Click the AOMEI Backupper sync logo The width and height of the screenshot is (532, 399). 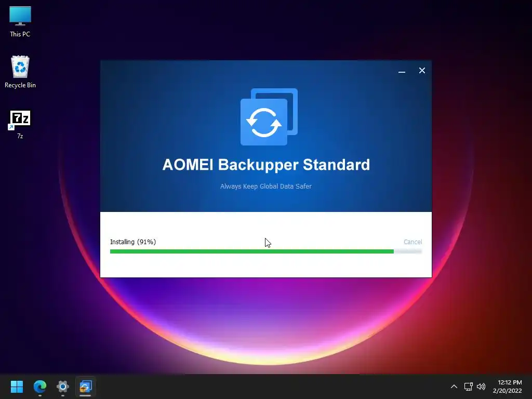[x=269, y=117]
